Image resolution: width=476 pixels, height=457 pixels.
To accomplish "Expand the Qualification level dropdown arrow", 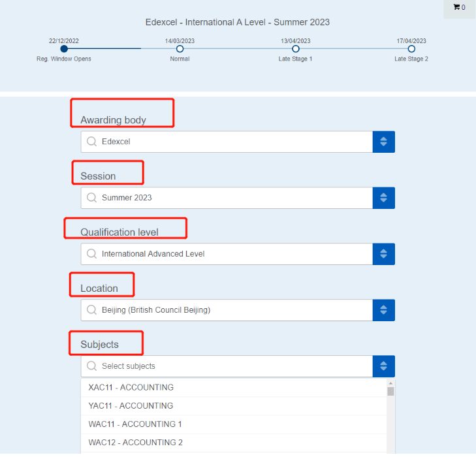I will [384, 254].
